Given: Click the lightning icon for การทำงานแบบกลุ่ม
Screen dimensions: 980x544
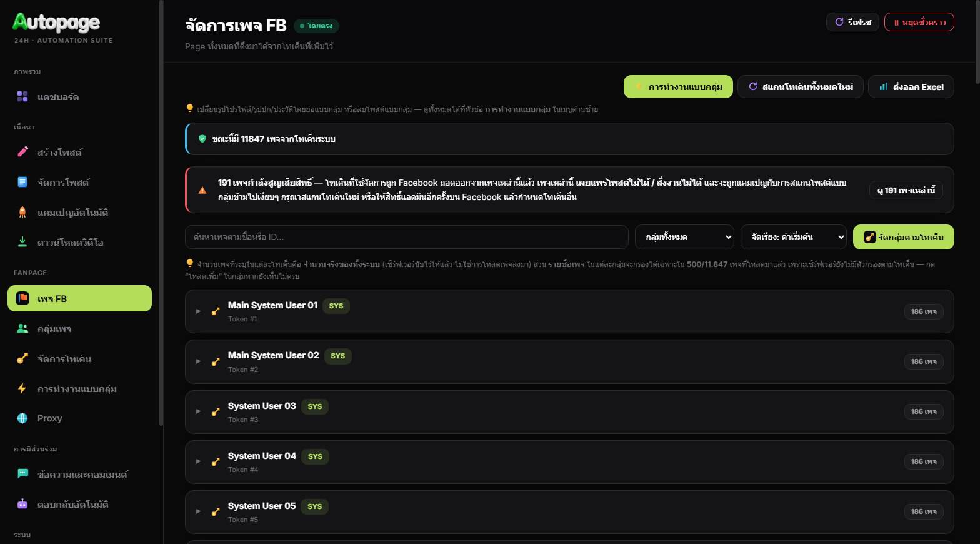Looking at the screenshot, I should (22, 388).
